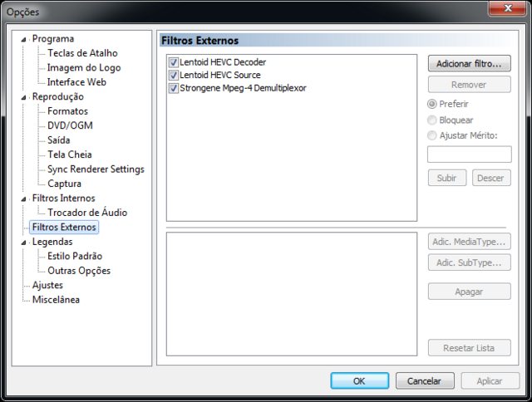This screenshot has width=532, height=402.
Task: Click the Apagar button
Action: coord(469,292)
